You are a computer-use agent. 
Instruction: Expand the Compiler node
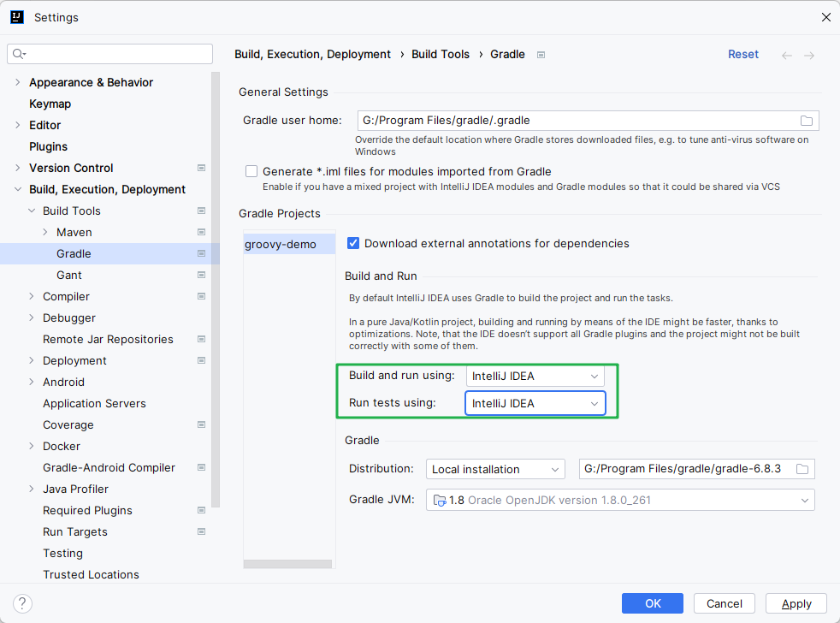pos(32,296)
